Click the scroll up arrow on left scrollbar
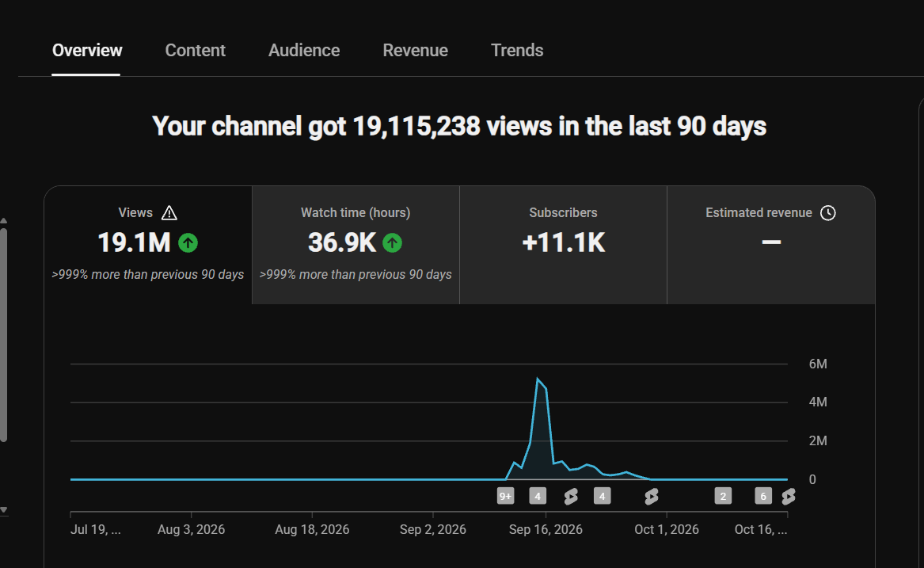Viewport: 924px width, 568px height. click(x=3, y=220)
